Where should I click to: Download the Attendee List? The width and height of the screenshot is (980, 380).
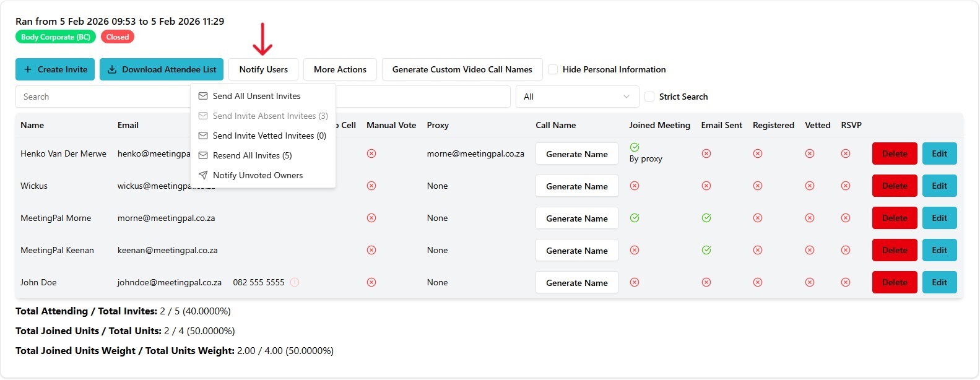[162, 69]
